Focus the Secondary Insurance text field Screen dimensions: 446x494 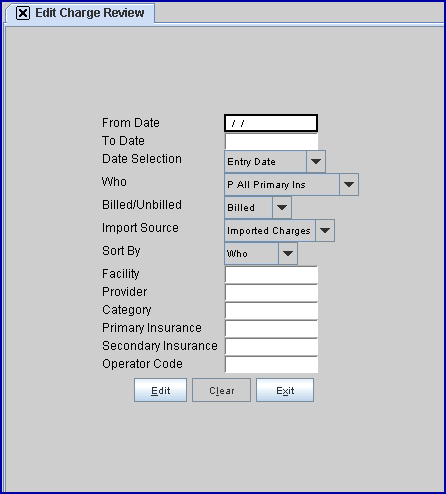(271, 347)
